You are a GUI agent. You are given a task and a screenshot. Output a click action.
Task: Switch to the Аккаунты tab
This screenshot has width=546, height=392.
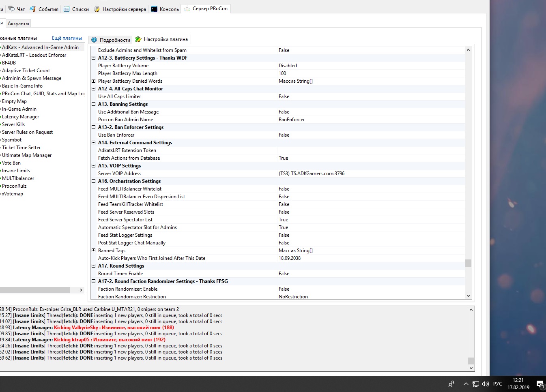18,24
